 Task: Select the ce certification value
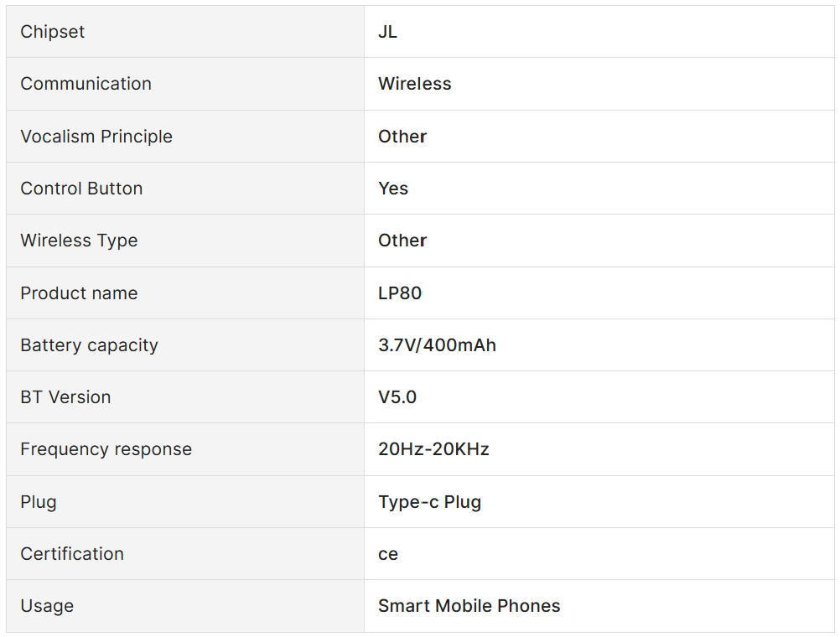click(x=388, y=554)
